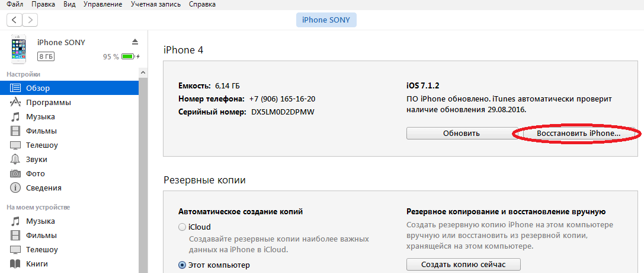Open the Файл menu

pos(15,4)
